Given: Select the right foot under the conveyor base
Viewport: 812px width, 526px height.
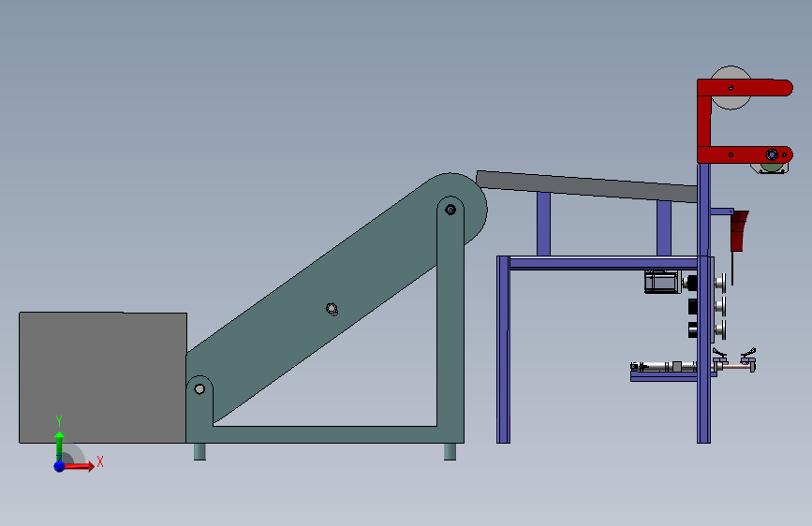Looking at the screenshot, I should 450,451.
